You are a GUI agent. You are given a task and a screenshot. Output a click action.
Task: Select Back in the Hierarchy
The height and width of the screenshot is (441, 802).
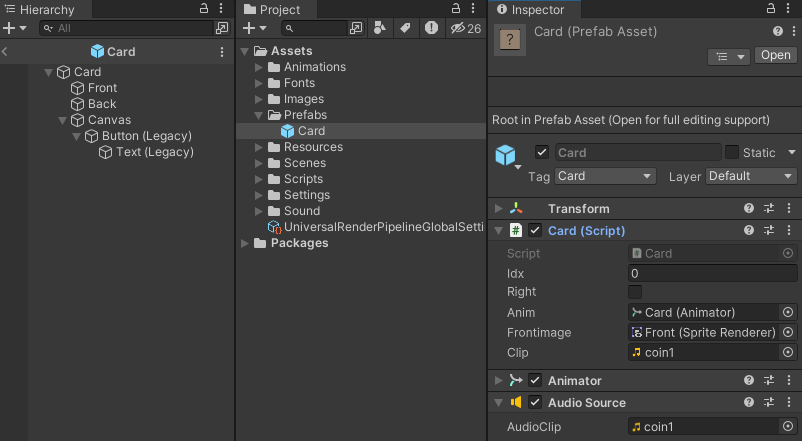pyautogui.click(x=102, y=104)
